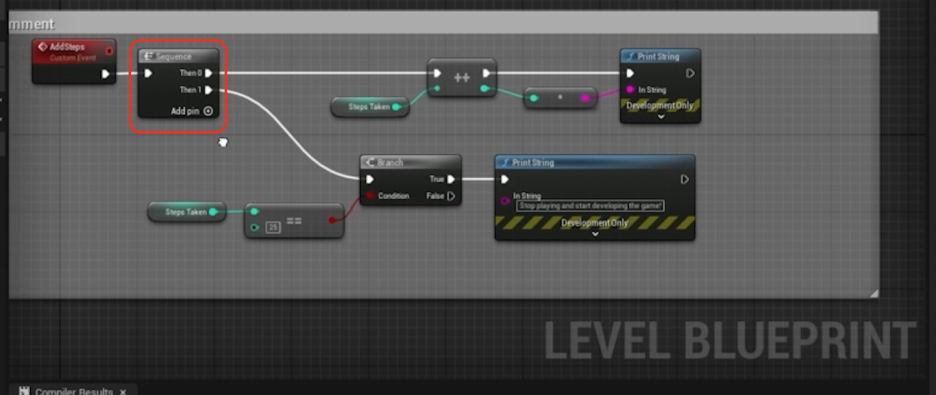
Task: Click the Branch True output pin
Action: pos(451,179)
